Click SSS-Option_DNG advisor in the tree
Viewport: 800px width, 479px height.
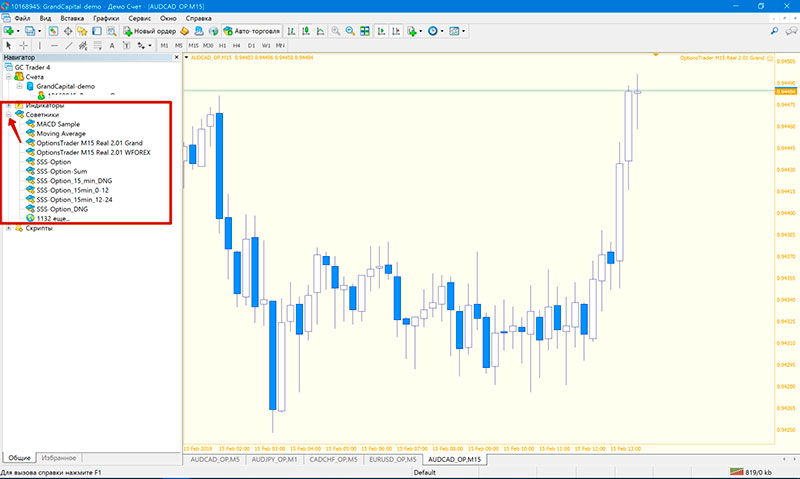(x=61, y=209)
